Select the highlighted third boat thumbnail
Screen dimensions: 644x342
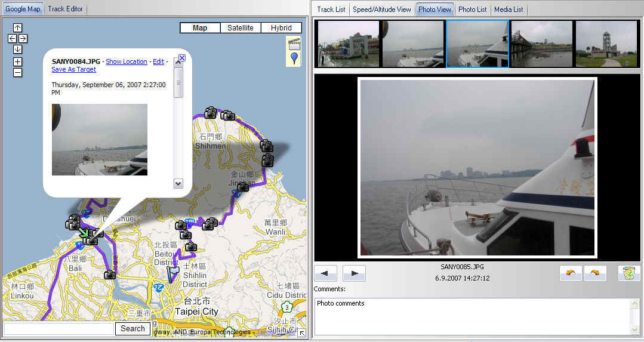click(477, 44)
